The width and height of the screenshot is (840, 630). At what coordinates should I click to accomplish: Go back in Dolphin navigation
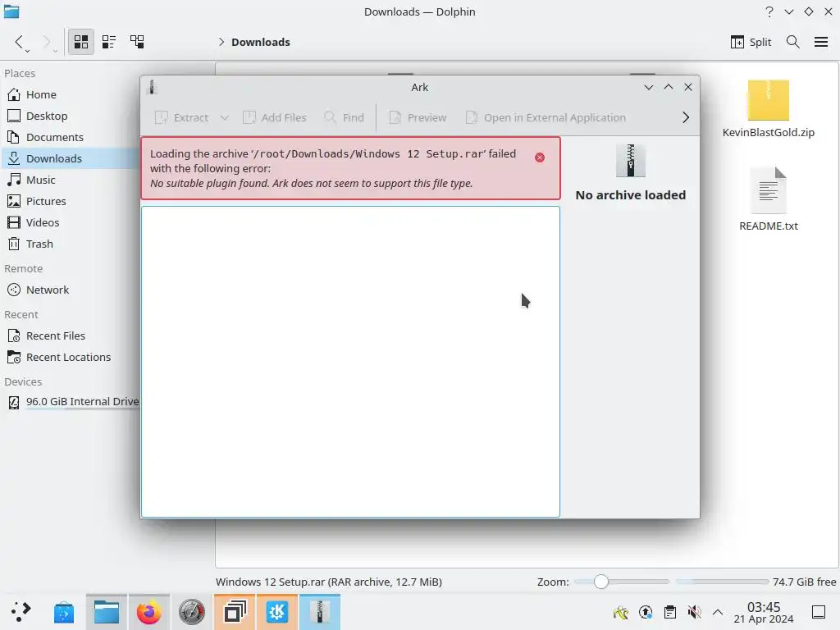pyautogui.click(x=19, y=42)
